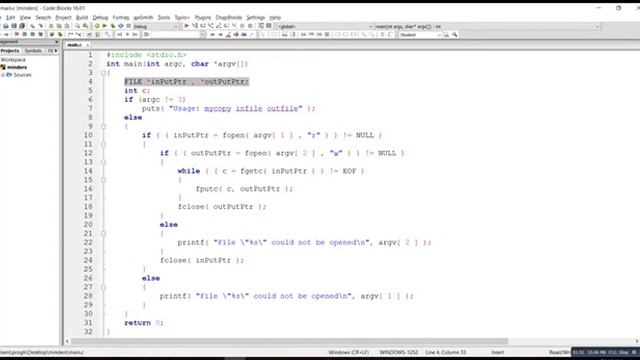Open the View menu
Screen dimensions: 640x360
(x=25, y=18)
